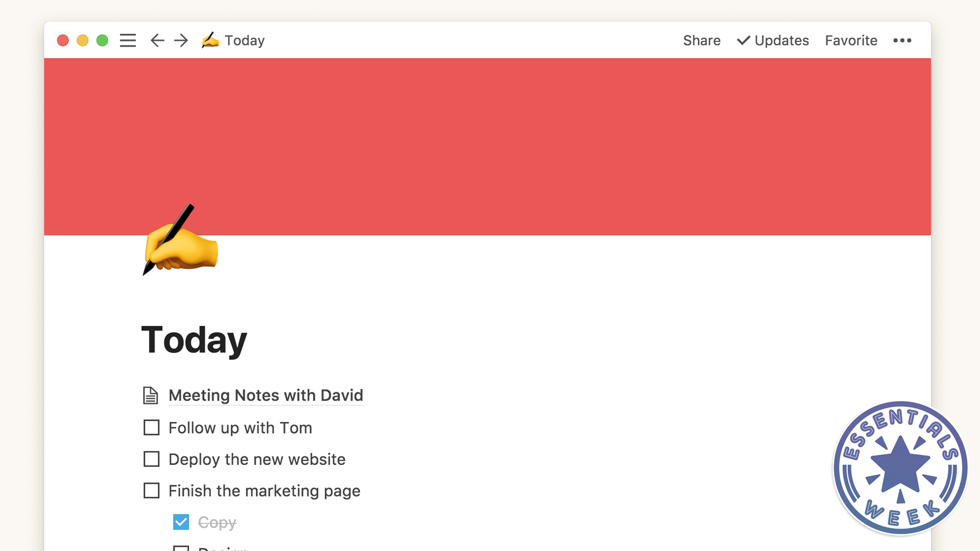The height and width of the screenshot is (551, 980).
Task: Click the green window zoom button
Action: coord(102,40)
